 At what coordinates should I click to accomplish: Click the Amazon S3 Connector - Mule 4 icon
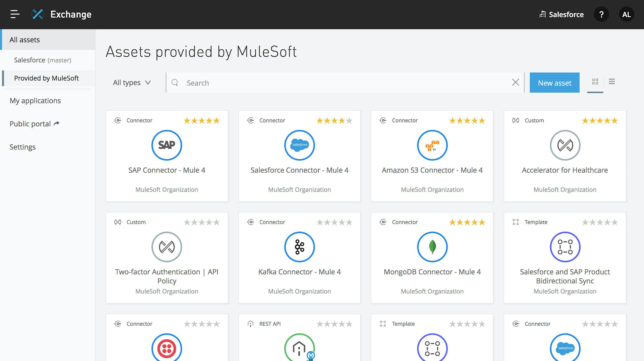(x=432, y=145)
